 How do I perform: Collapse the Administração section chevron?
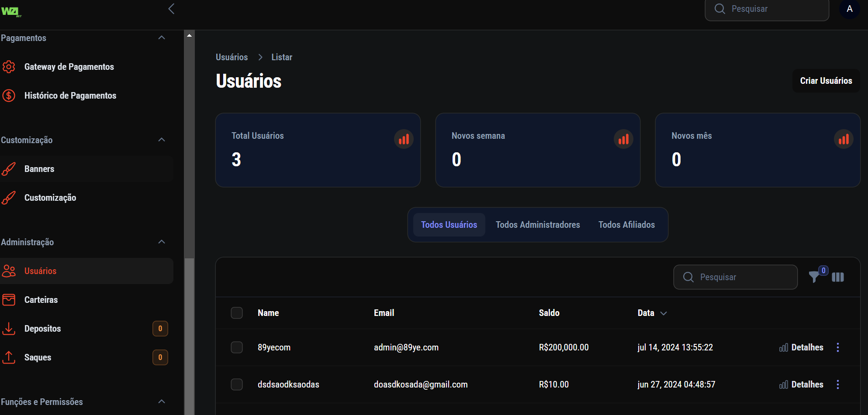[162, 242]
